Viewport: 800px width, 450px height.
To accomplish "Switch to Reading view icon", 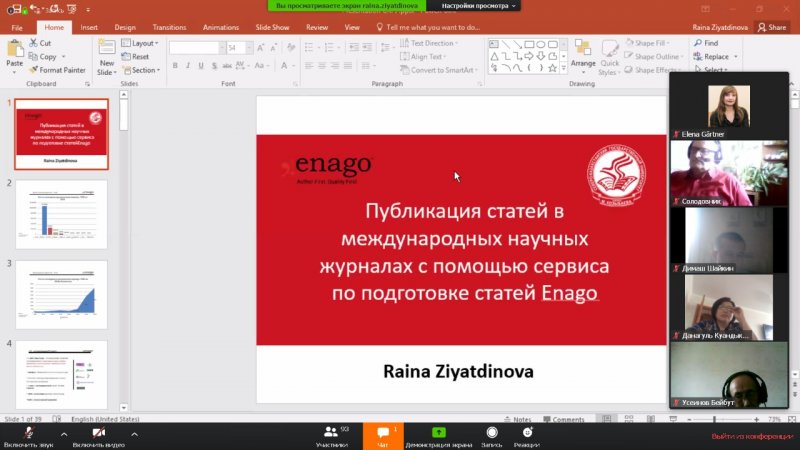I will [651, 419].
